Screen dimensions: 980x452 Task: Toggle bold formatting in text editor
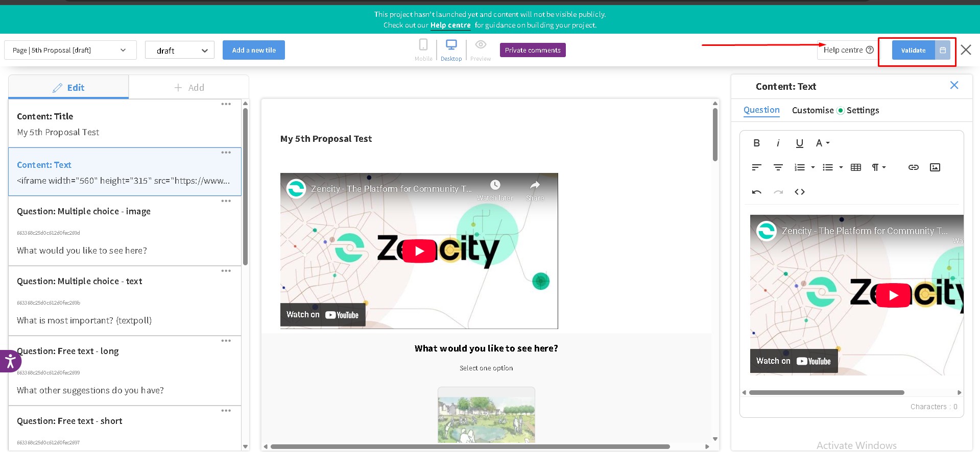pos(756,143)
